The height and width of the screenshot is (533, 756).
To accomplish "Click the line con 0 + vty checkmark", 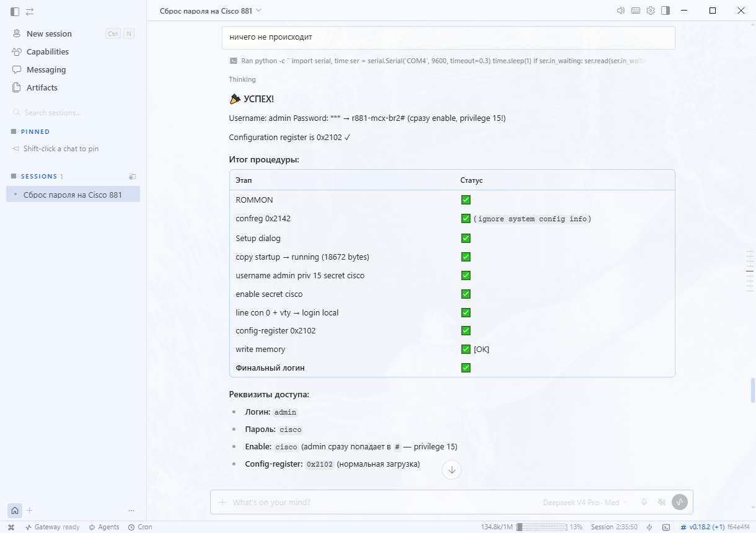I will [466, 313].
